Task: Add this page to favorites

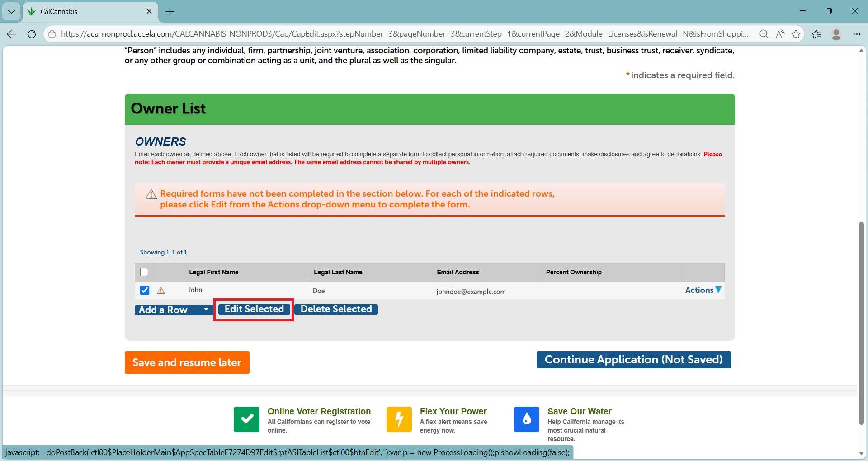Action: (796, 34)
